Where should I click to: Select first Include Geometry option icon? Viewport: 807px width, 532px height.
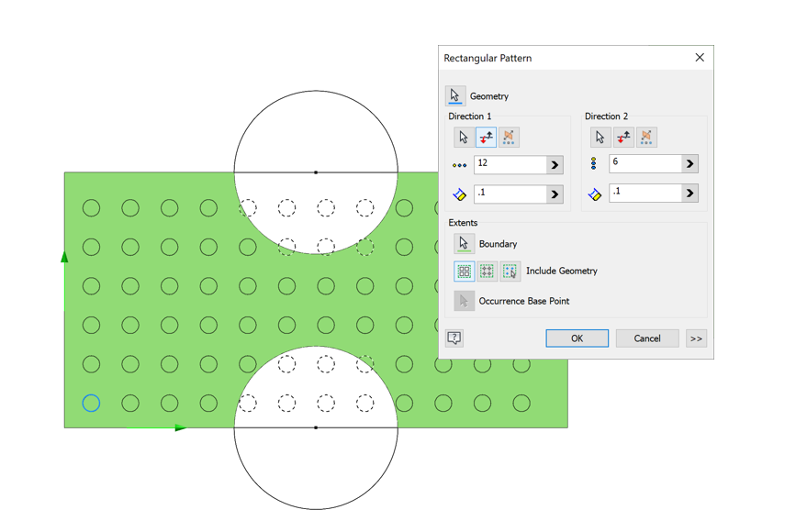pos(465,271)
